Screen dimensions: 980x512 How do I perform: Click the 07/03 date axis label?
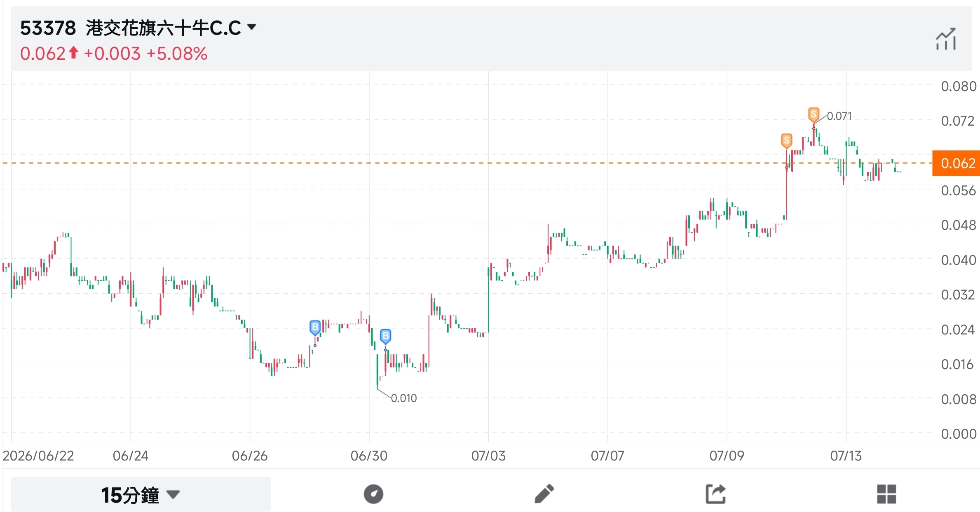tap(488, 456)
